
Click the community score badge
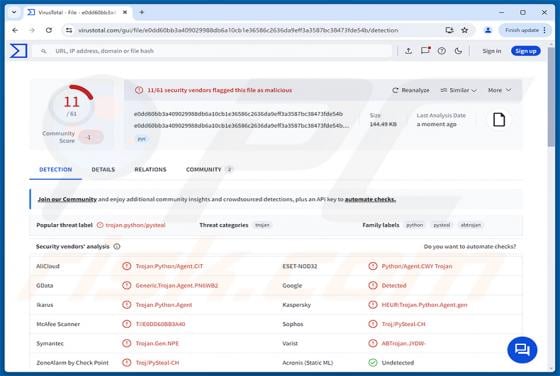click(91, 137)
